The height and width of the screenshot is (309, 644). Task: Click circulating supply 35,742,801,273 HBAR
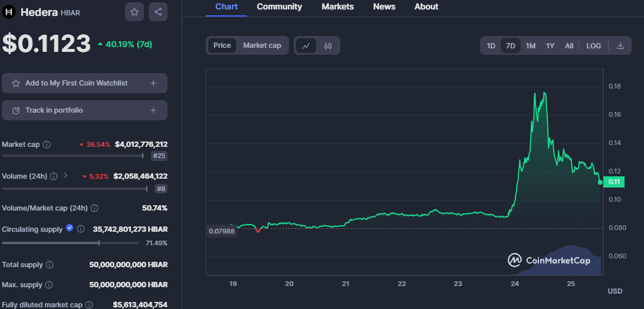[x=130, y=229]
